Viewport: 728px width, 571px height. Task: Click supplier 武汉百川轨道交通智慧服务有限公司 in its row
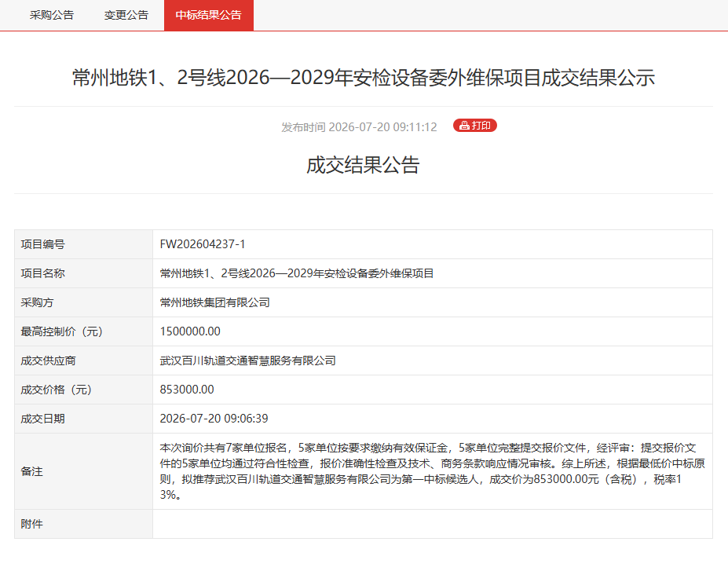[x=248, y=361]
